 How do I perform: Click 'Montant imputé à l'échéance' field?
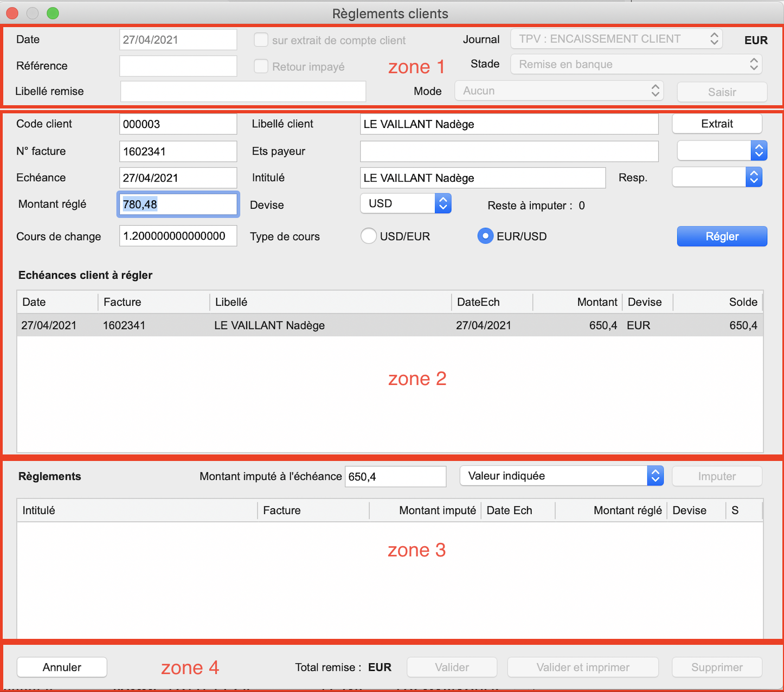coord(395,477)
